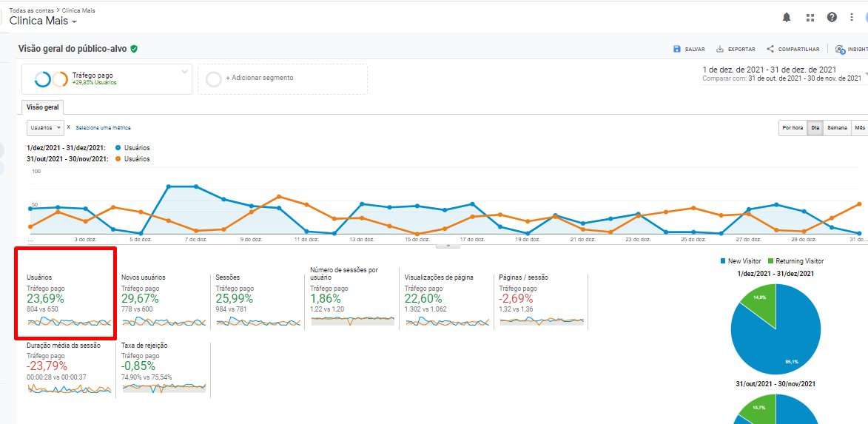Screen dimensions: 868x424
Task: Open the three-dot more options menu
Action: click(x=852, y=17)
